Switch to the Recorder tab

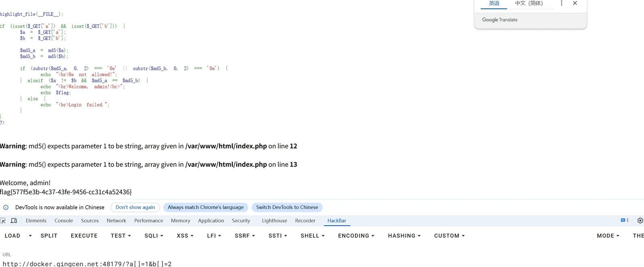pos(305,221)
